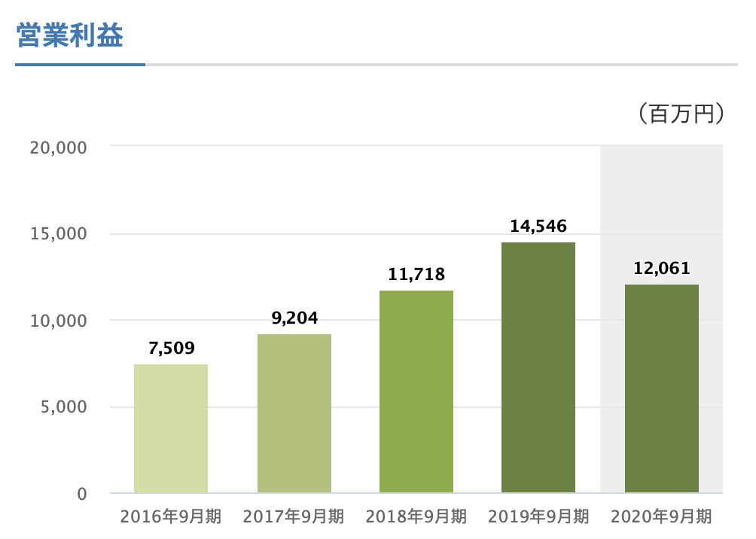Viewport: 756px width, 539px height.
Task: Click the 営業利益 heading
Action: click(x=70, y=35)
